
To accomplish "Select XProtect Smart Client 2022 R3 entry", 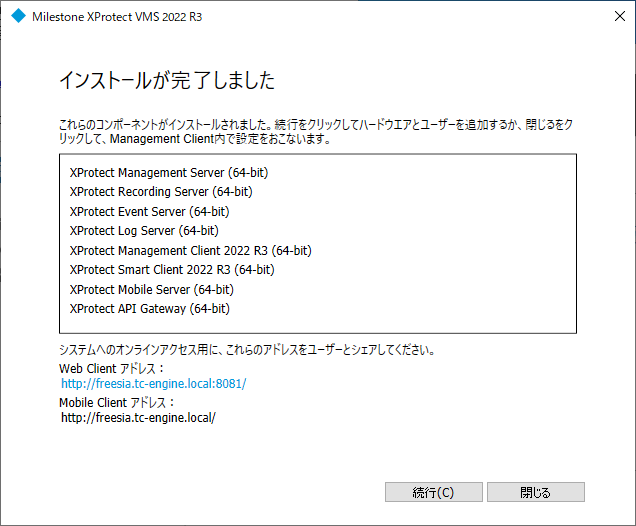I will [172, 269].
